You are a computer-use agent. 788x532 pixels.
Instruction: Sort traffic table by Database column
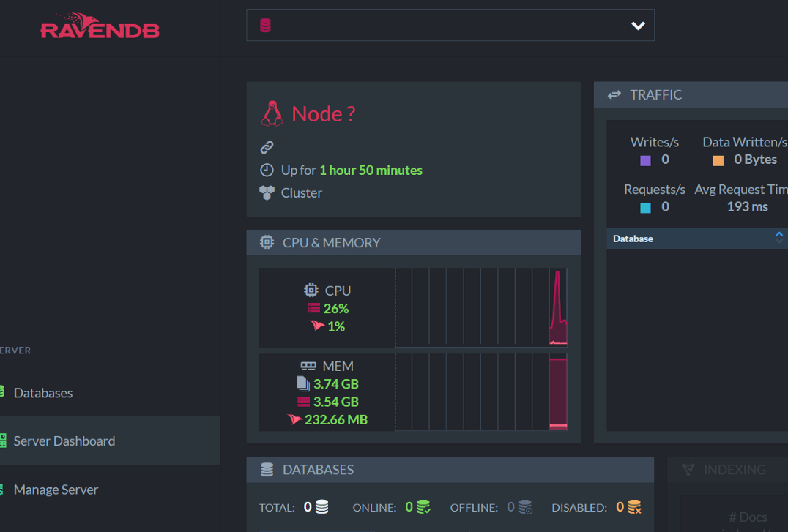pyautogui.click(x=633, y=239)
